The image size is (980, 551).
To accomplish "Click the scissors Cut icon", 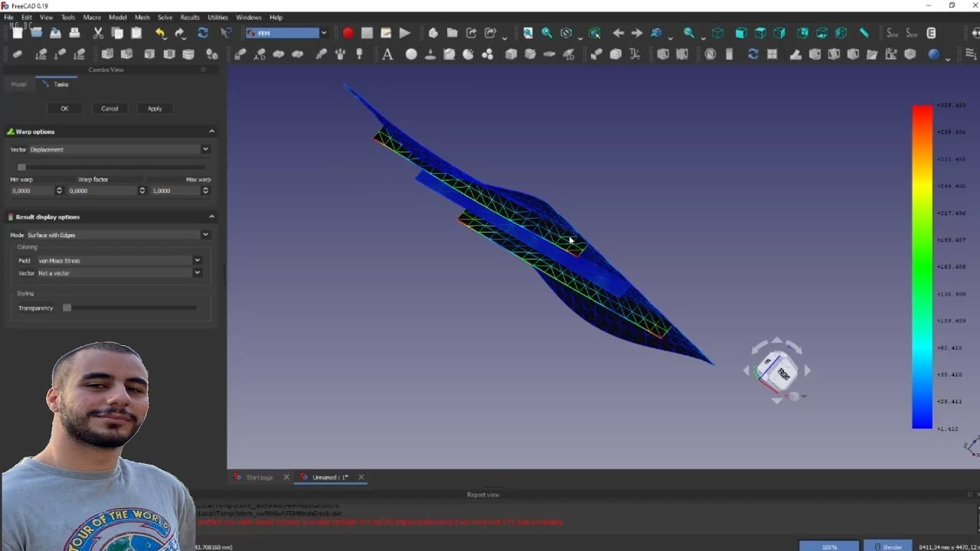I will point(98,33).
